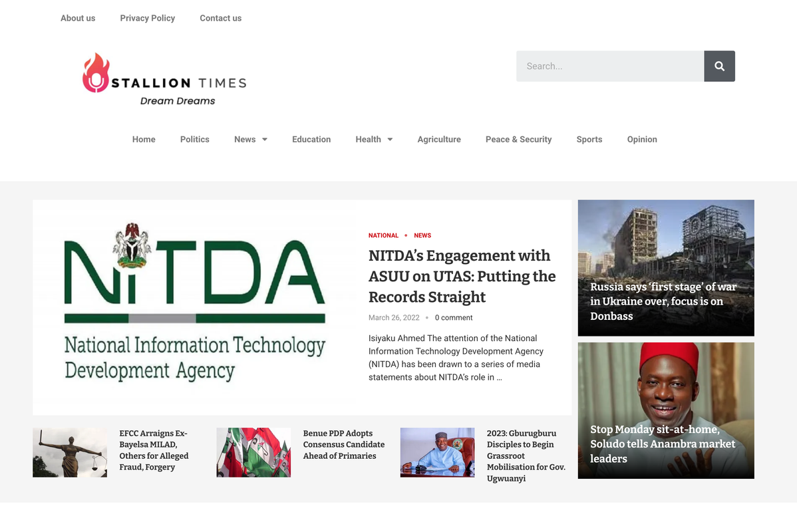This screenshot has height=532, width=797.
Task: Go to the Home menu item
Action: click(144, 139)
